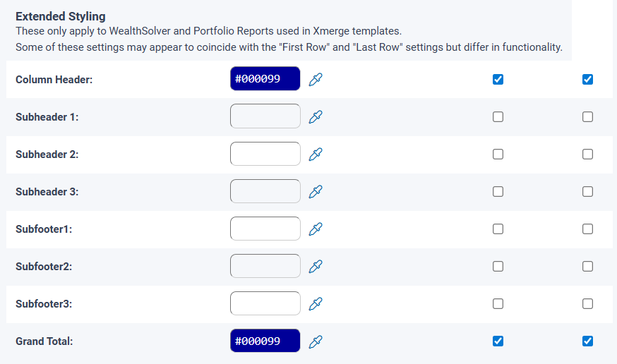Open color picker eyedropper for Subheader 1
Screen dimensions: 617x364
[x=316, y=116]
